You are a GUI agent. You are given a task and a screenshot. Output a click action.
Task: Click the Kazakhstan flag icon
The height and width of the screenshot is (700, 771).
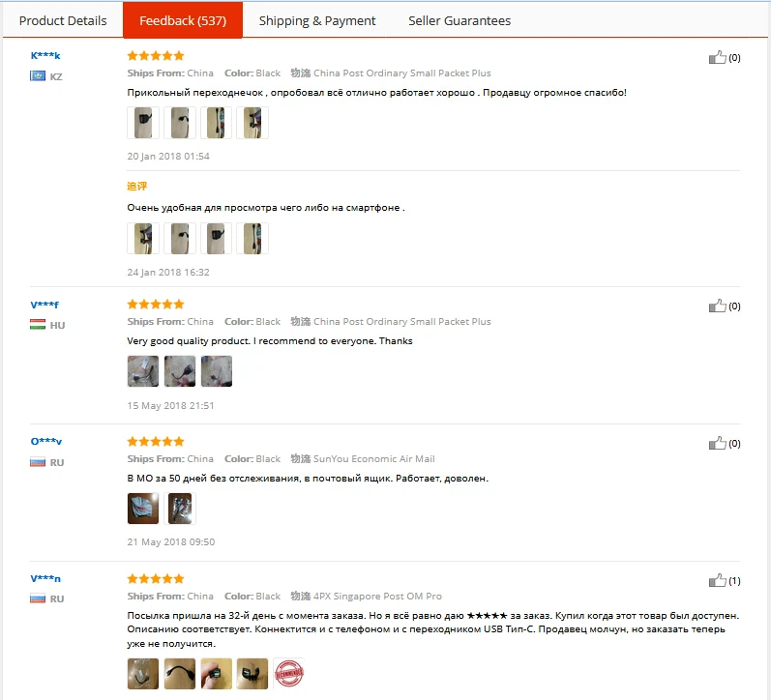click(38, 76)
